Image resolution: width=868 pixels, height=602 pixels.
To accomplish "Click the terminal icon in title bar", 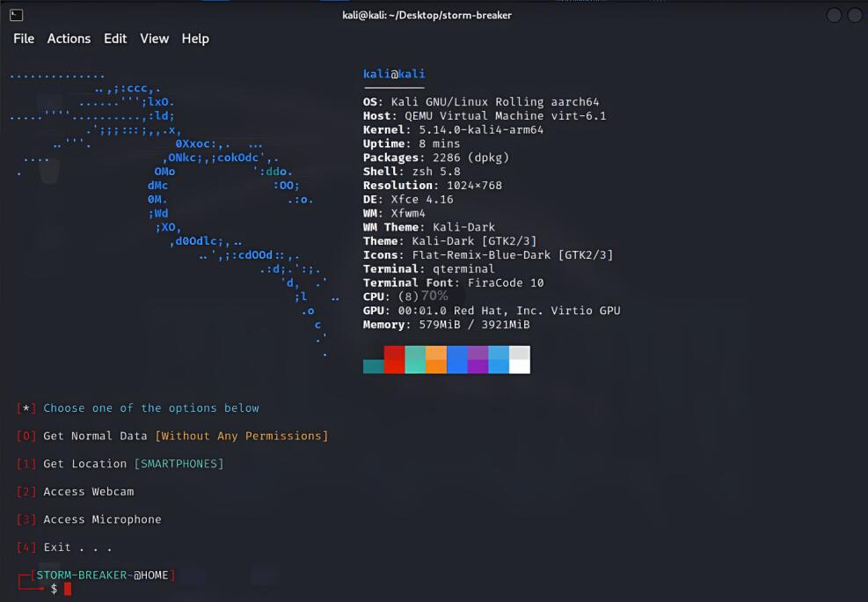I will click(16, 15).
